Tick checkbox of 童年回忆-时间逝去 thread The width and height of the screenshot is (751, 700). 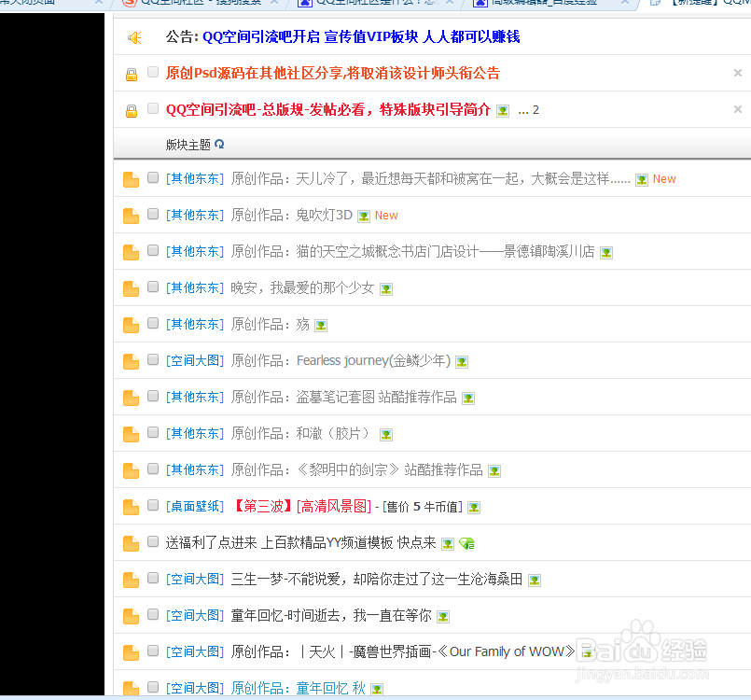pyautogui.click(x=153, y=614)
